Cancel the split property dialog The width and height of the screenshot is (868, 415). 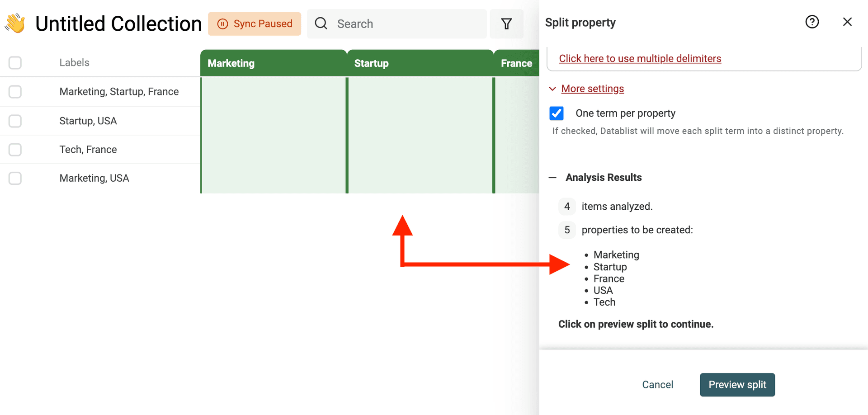tap(657, 385)
